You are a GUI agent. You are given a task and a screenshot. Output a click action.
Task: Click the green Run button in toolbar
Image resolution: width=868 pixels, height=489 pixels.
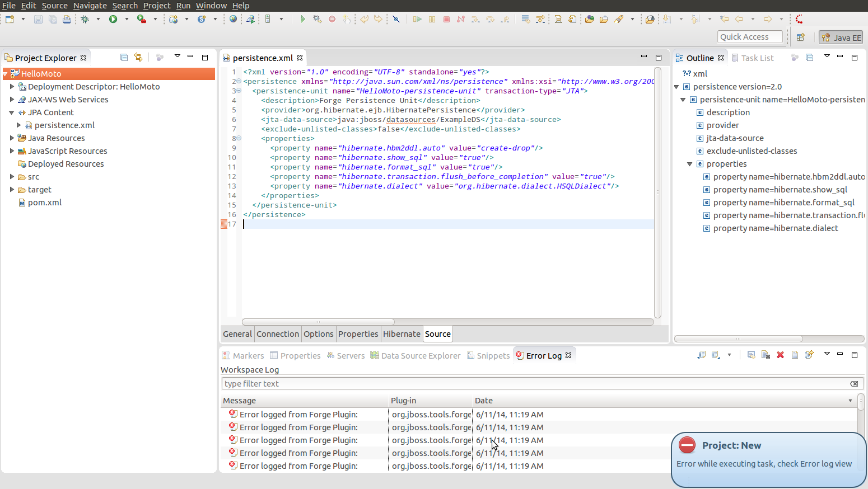click(113, 19)
